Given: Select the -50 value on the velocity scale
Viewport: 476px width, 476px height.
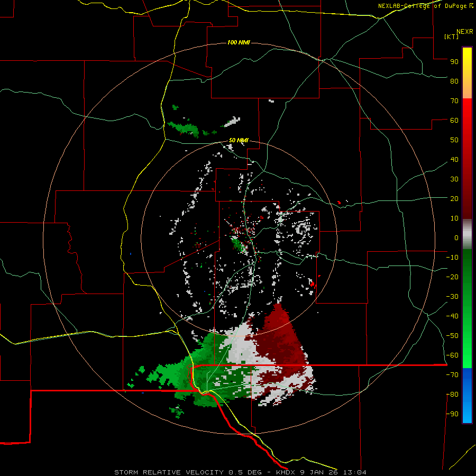Looking at the screenshot, I should point(452,336).
